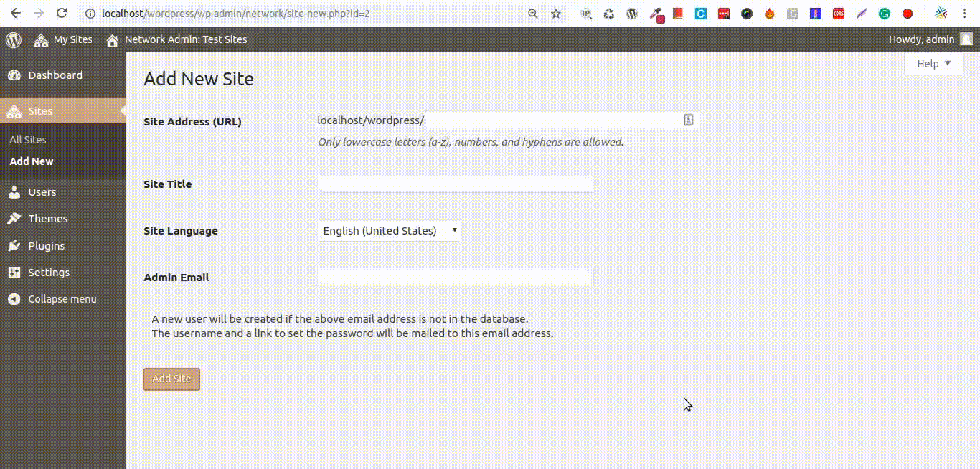The height and width of the screenshot is (469, 980).
Task: Activate the color picker eyedropper extension
Action: [656, 14]
